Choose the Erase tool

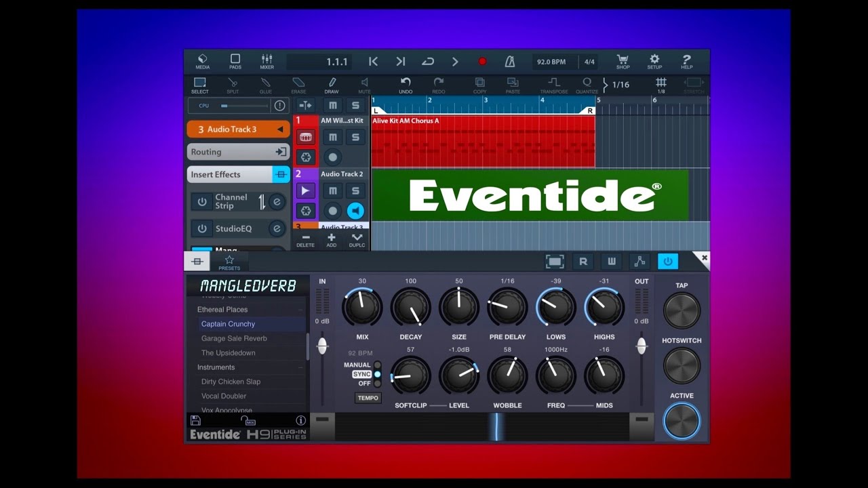[x=298, y=85]
